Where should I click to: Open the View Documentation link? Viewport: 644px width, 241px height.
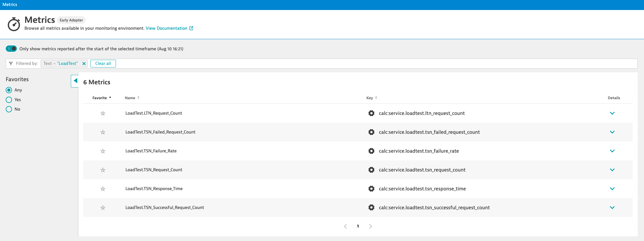(x=167, y=28)
